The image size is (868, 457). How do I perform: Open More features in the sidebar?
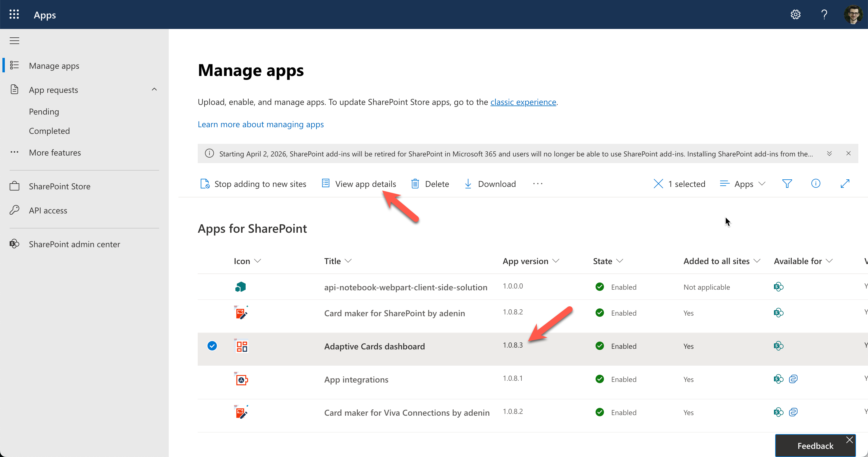(x=55, y=152)
